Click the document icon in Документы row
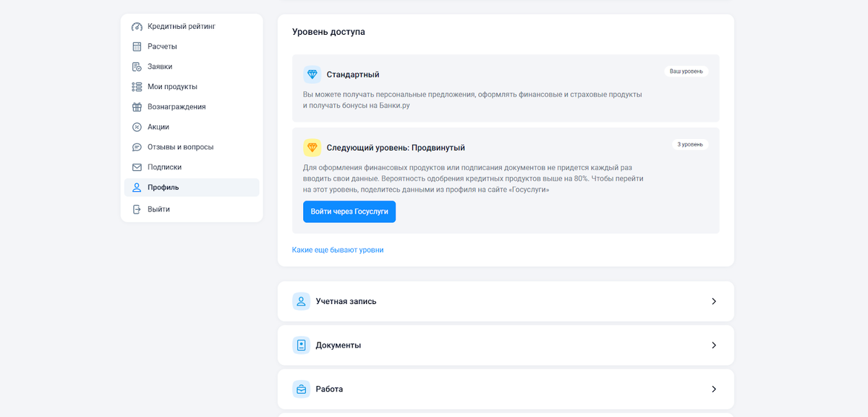Viewport: 868px width, 417px height. pyautogui.click(x=301, y=345)
